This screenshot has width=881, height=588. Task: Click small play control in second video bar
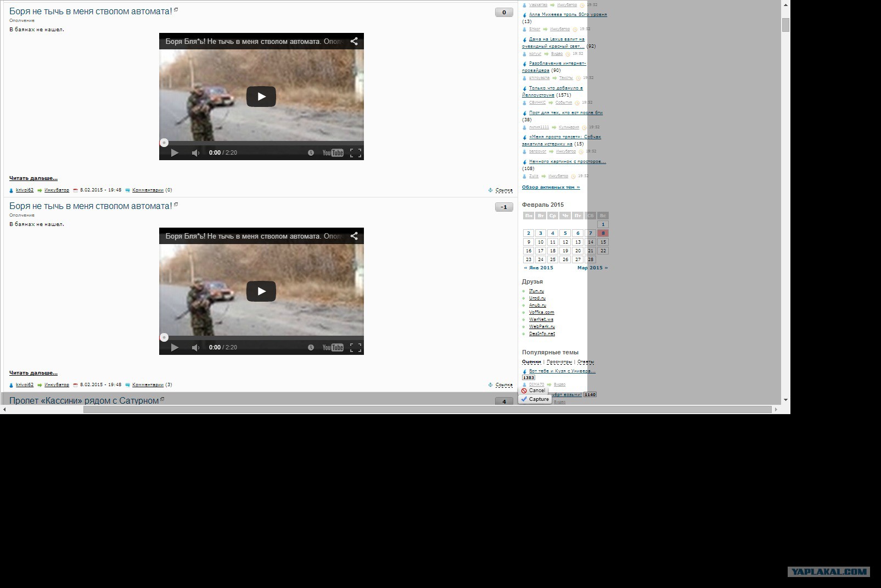(x=175, y=347)
